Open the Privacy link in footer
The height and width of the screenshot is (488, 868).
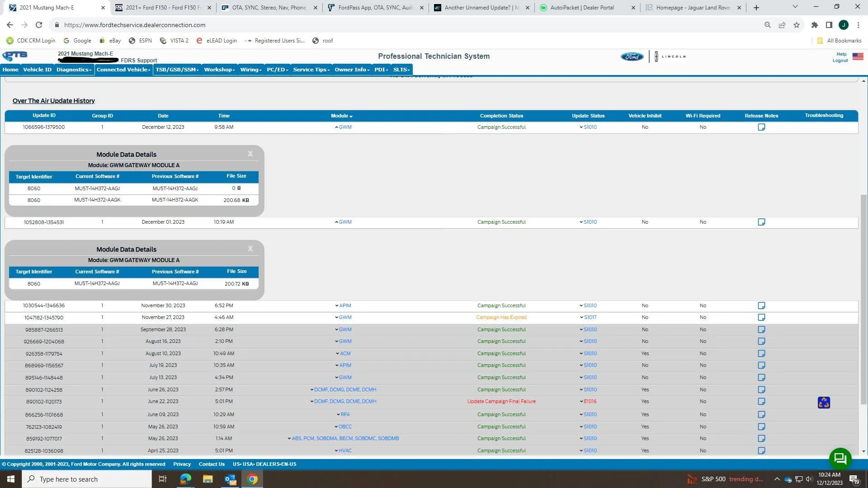[182, 464]
